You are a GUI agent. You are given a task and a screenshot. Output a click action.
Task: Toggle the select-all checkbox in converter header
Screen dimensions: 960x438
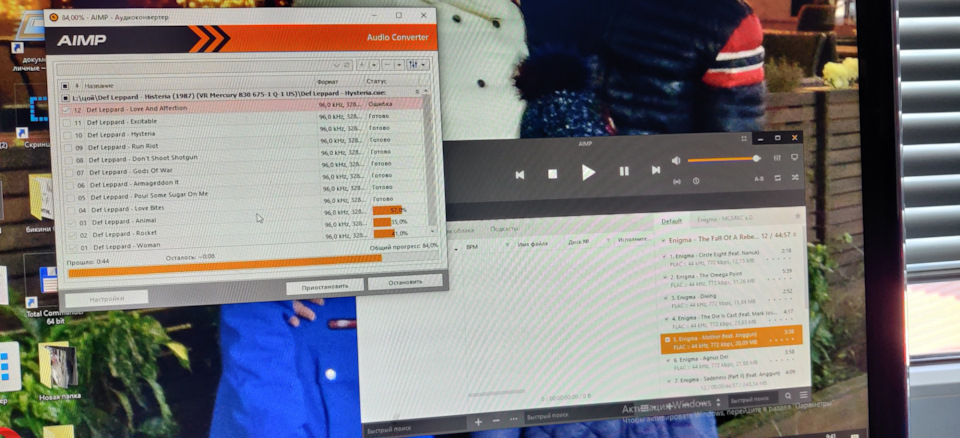click(65, 86)
